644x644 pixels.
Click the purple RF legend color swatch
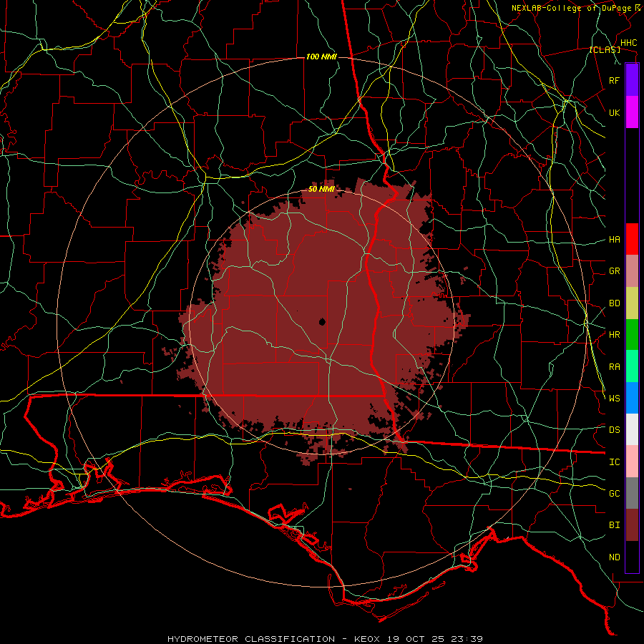(x=632, y=80)
